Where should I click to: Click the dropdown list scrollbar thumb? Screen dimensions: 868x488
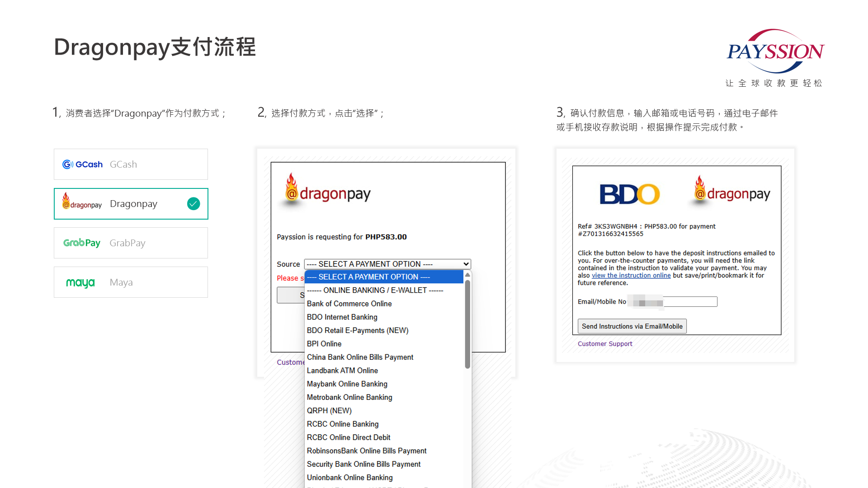(x=467, y=324)
